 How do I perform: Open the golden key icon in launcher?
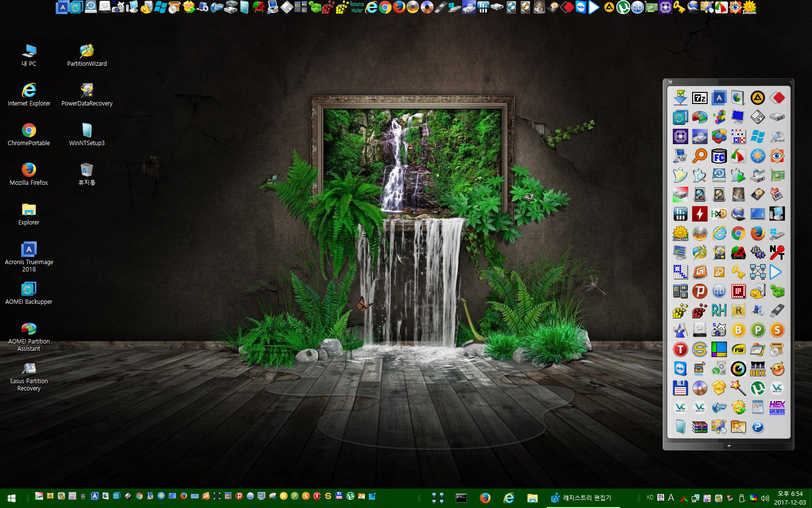pos(738,272)
